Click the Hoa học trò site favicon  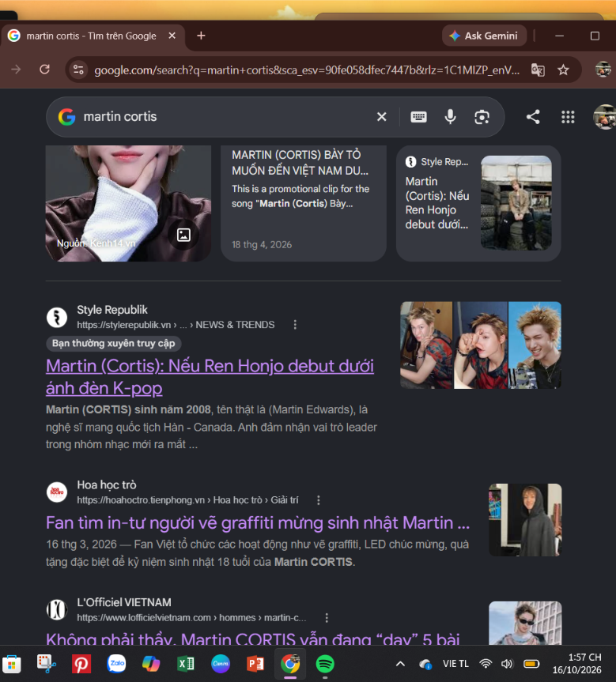57,492
